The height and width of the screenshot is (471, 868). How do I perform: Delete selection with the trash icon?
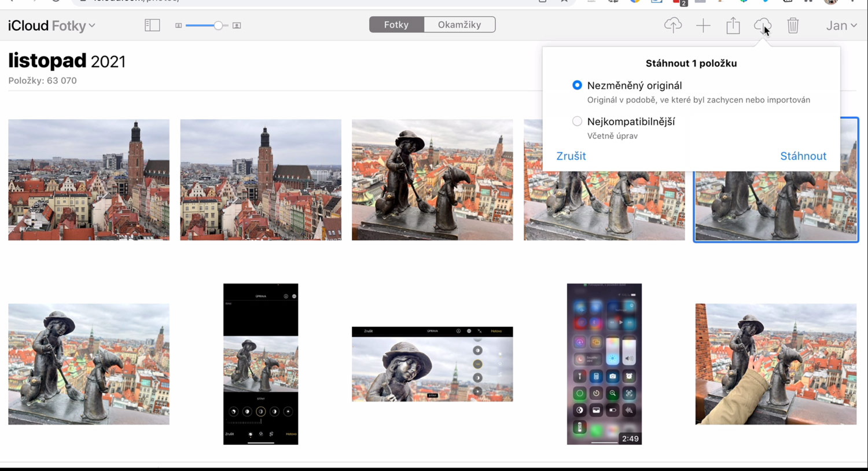pos(793,25)
